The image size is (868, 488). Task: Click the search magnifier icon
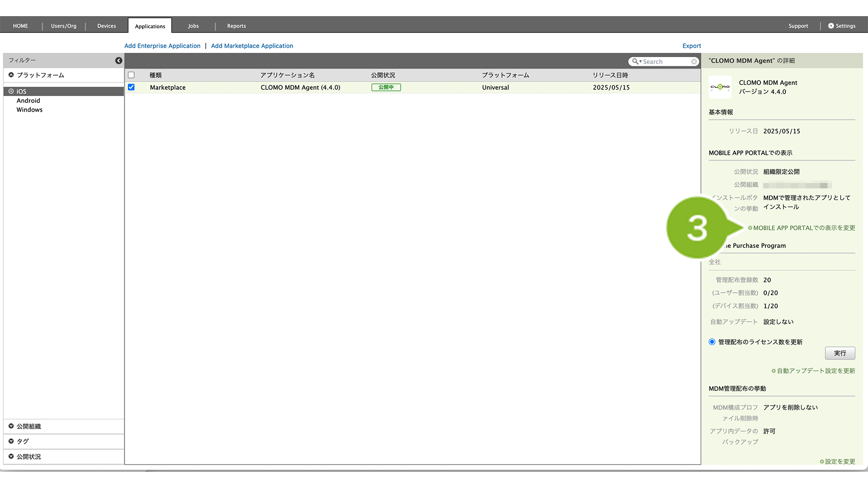coord(635,61)
